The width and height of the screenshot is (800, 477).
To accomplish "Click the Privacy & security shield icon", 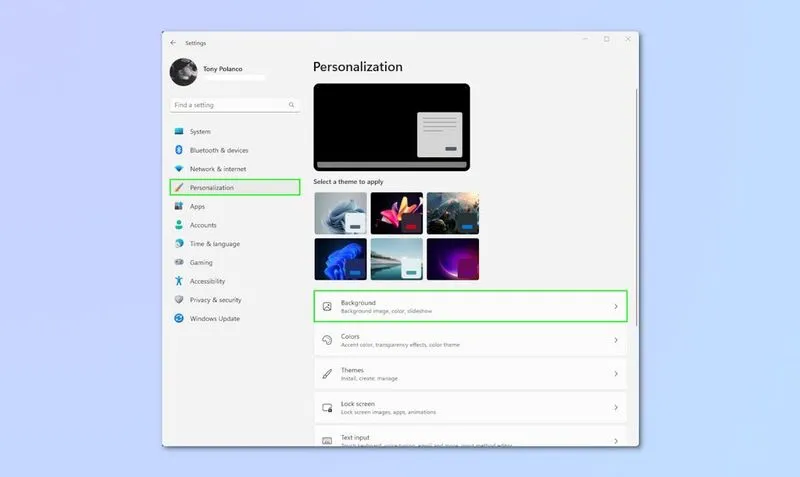I will (x=179, y=299).
